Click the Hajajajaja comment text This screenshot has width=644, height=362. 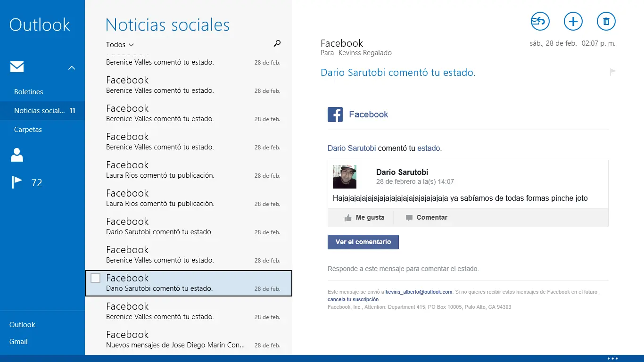point(460,198)
